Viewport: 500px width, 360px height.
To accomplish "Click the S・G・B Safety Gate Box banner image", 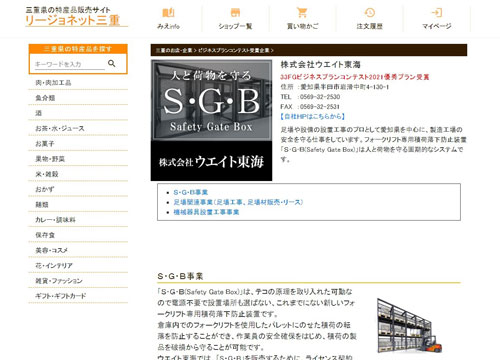I will pyautogui.click(x=211, y=120).
